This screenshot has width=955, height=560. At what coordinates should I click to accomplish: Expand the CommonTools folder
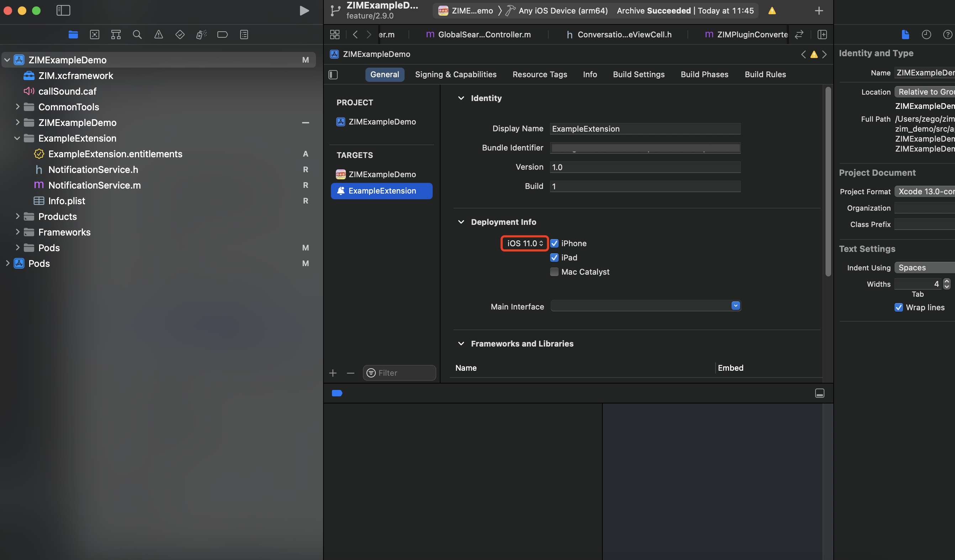(17, 107)
